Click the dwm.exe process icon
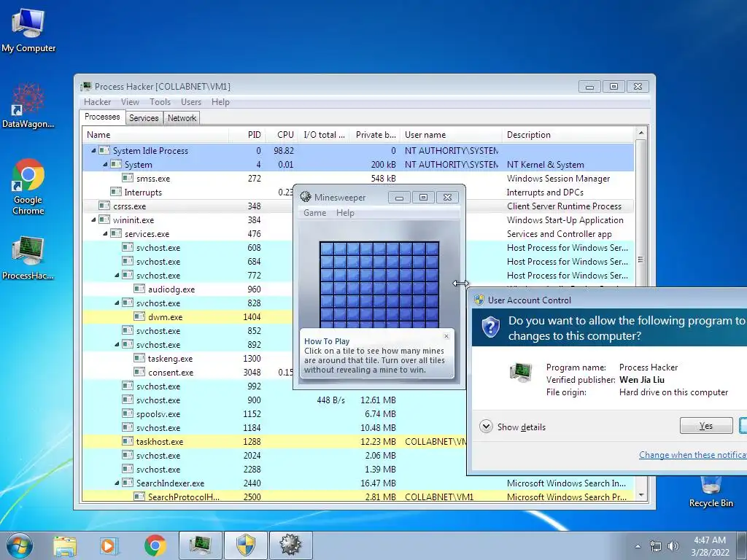747x560 pixels. click(x=139, y=316)
